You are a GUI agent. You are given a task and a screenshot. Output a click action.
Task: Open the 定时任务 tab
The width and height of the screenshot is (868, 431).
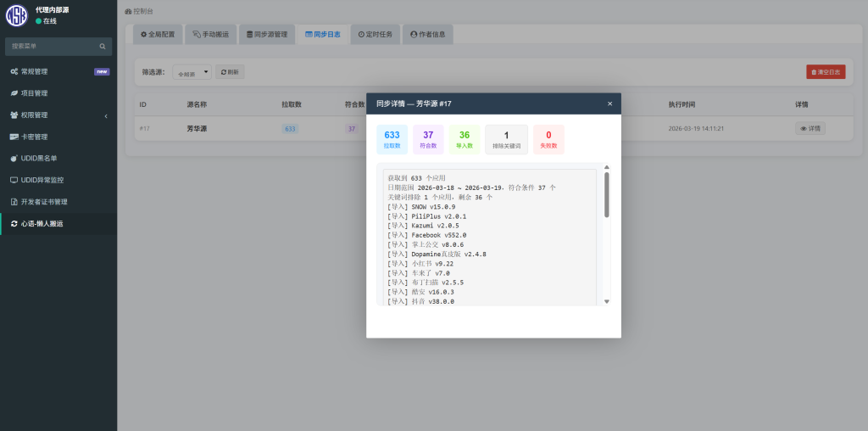point(375,35)
